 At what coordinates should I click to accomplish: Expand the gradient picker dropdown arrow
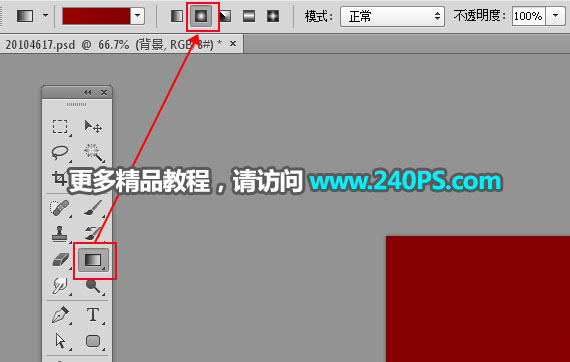pos(137,16)
